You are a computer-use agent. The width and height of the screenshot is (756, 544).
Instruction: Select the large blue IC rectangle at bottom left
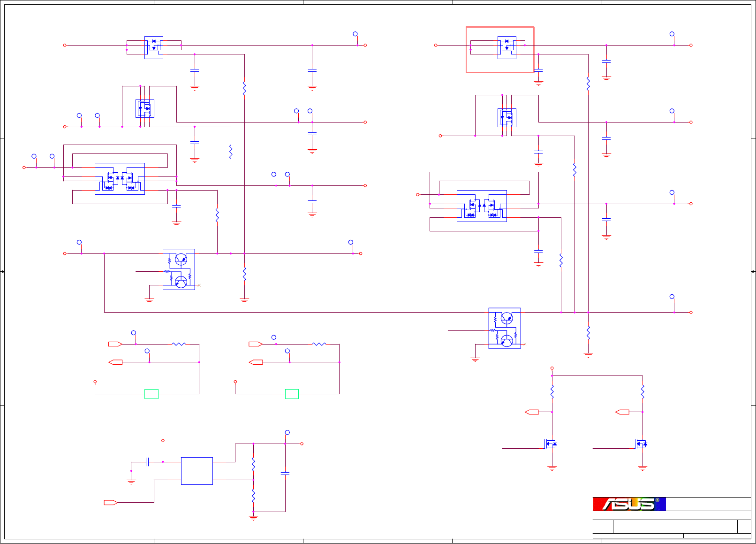coord(197,471)
